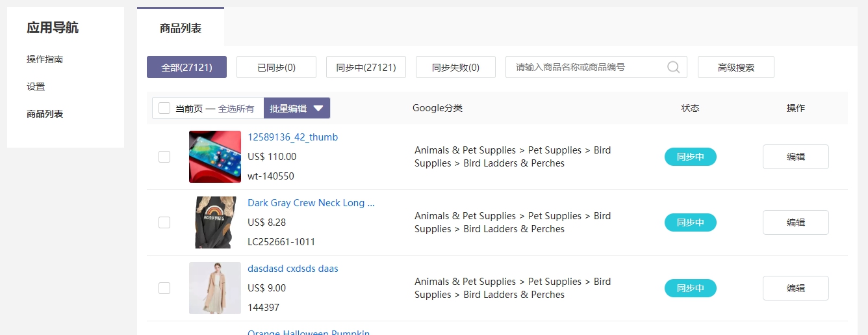
Task: Click 全选所有 select-all link
Action: pyautogui.click(x=236, y=109)
